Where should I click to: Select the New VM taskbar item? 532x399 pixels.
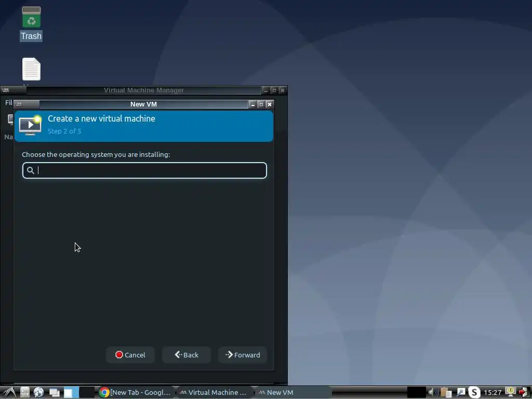click(293, 392)
